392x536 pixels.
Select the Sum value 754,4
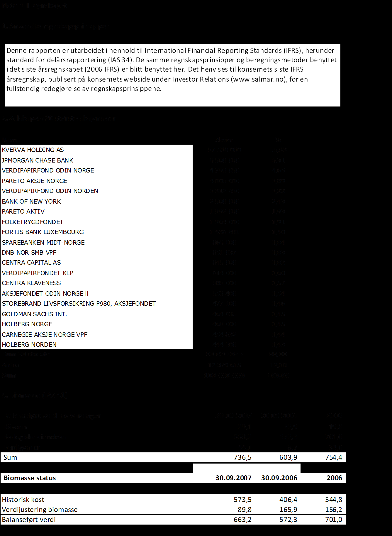334,458
